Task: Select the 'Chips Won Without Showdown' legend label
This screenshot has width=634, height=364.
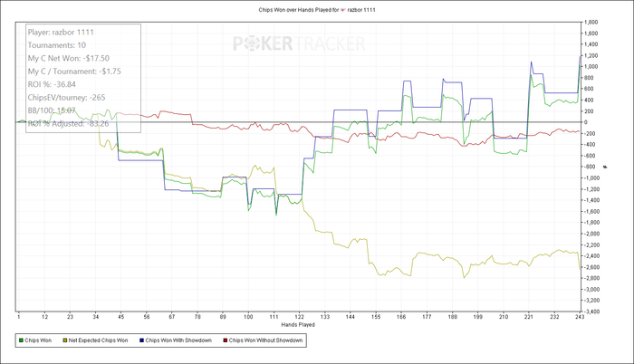Action: coord(265,340)
